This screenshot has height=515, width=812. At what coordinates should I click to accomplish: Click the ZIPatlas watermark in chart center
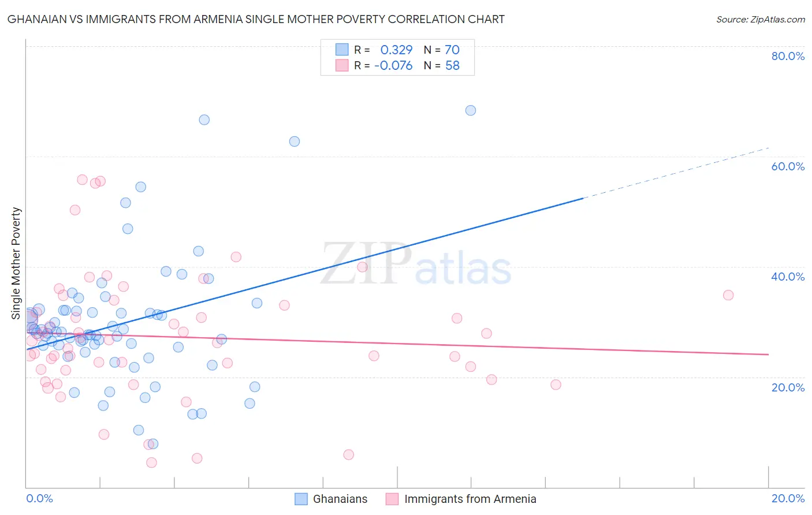(416, 264)
